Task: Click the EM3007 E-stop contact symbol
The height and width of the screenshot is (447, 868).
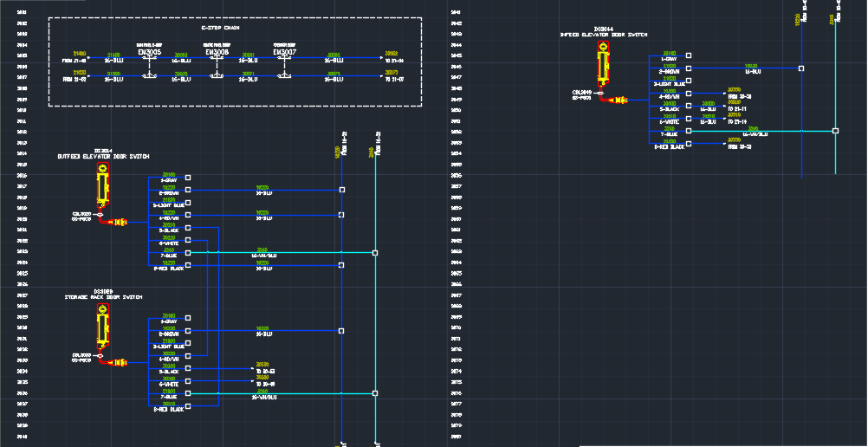Action: (x=284, y=68)
